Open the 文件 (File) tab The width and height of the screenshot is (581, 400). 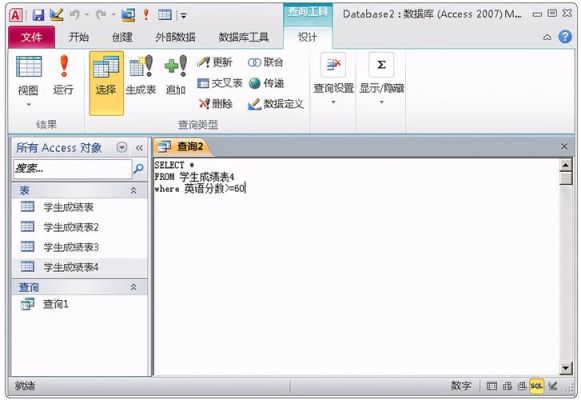(31, 37)
